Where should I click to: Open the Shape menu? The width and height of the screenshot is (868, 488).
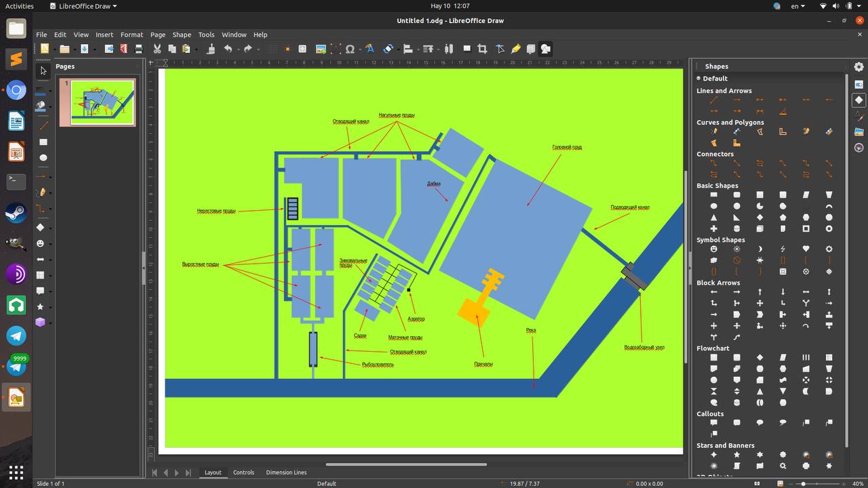coord(182,35)
